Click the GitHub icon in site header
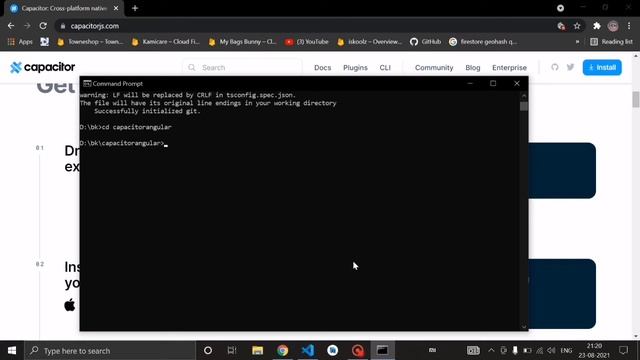This screenshot has width=640, height=360. pyautogui.click(x=554, y=67)
